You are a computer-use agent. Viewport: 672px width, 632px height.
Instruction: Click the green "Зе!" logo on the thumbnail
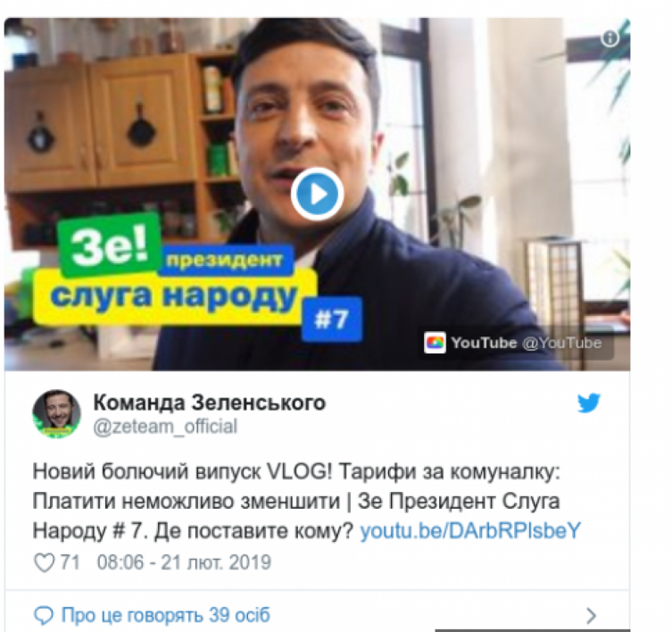pyautogui.click(x=110, y=245)
